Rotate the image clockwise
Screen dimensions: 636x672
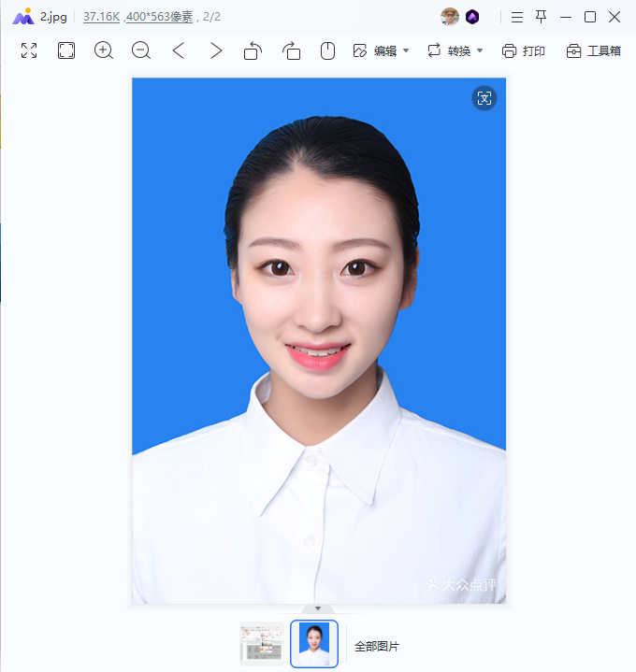pos(291,50)
